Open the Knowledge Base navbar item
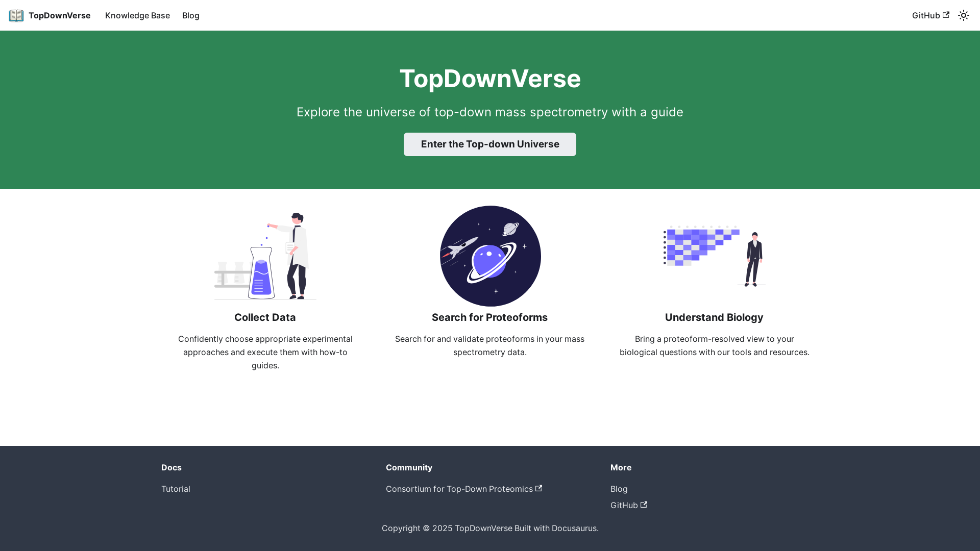This screenshot has height=551, width=980. [x=137, y=15]
